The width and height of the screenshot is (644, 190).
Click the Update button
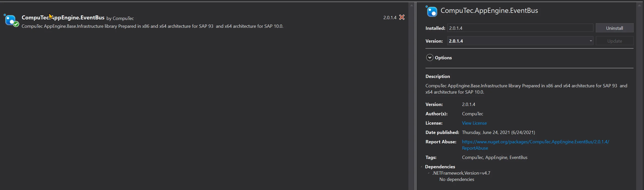[614, 41]
